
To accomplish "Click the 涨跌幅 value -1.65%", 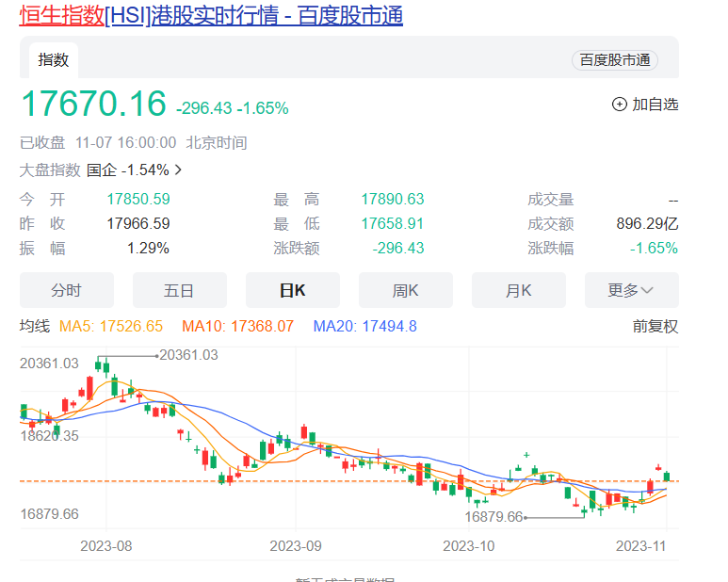I will click(654, 249).
